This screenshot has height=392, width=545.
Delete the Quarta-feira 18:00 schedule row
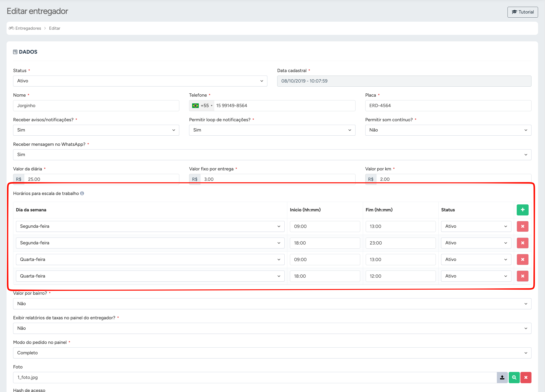point(522,276)
